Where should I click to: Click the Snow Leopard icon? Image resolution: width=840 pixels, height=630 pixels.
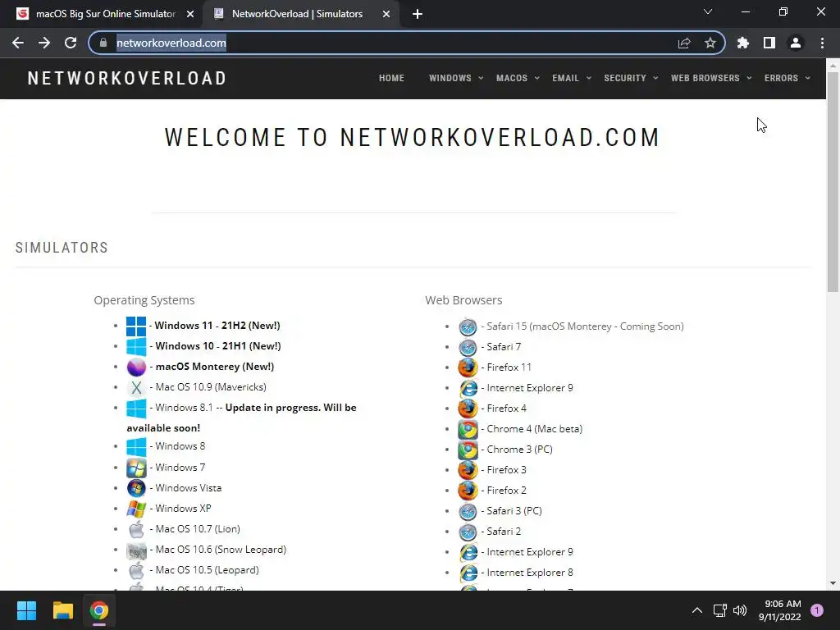(x=136, y=550)
